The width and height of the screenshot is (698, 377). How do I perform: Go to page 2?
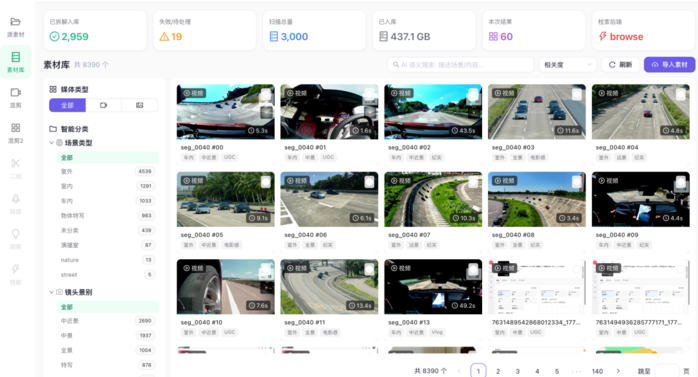tap(498, 371)
